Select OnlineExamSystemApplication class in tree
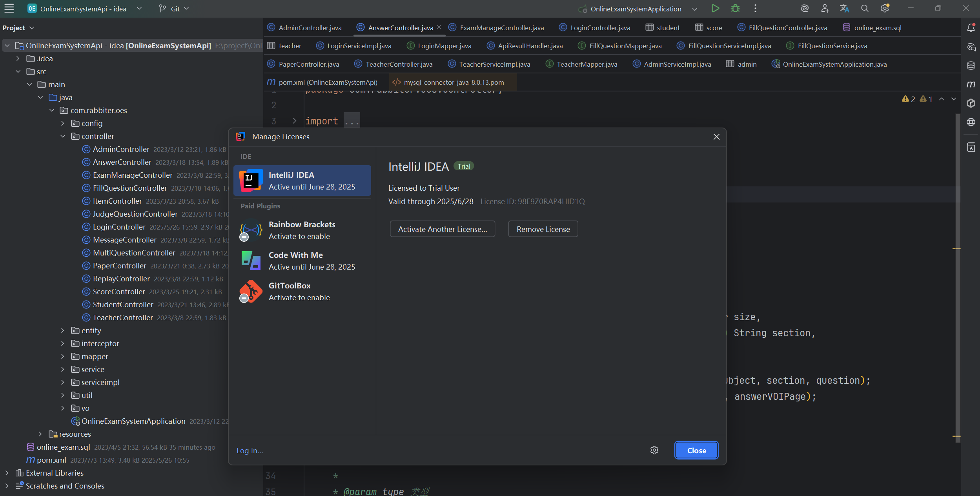Screen dimensions: 980x496 (x=133, y=421)
